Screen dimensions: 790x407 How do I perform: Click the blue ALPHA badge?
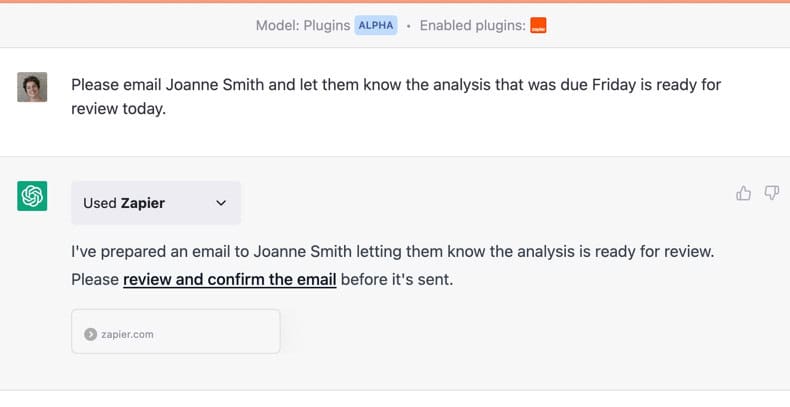point(376,25)
